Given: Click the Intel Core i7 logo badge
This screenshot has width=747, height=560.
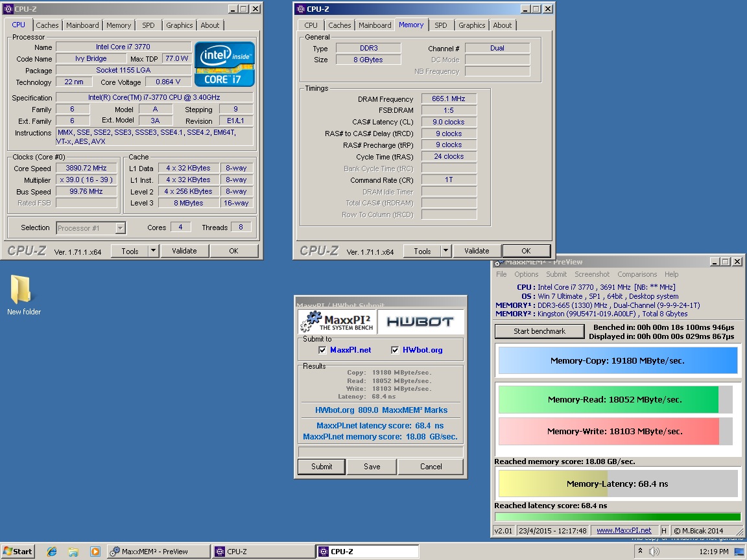Looking at the screenshot, I should pyautogui.click(x=224, y=64).
